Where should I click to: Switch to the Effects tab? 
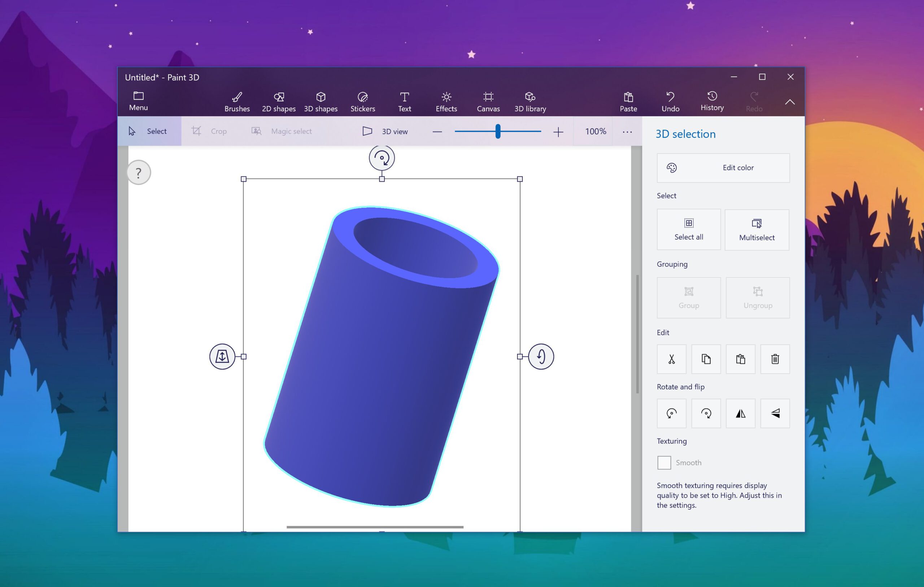point(446,102)
